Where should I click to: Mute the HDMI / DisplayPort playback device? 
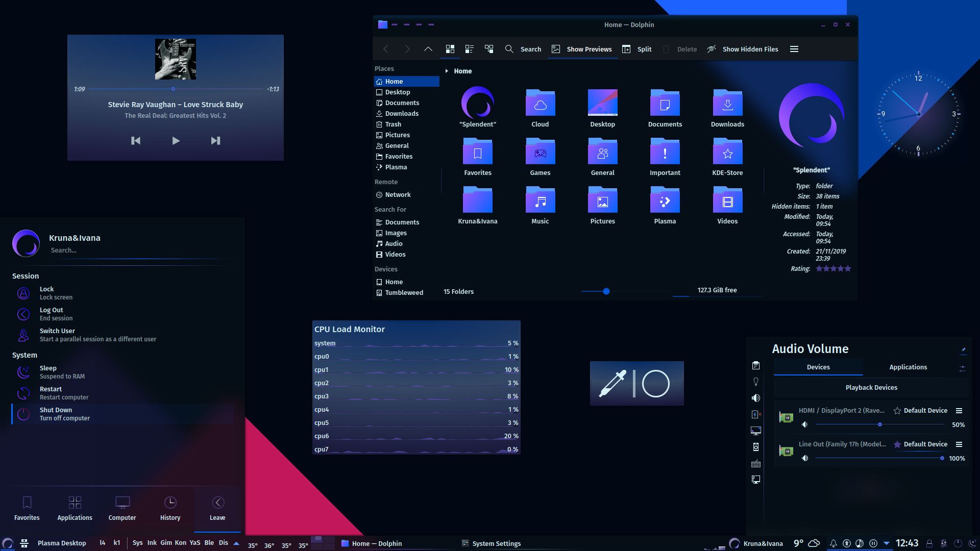(805, 424)
